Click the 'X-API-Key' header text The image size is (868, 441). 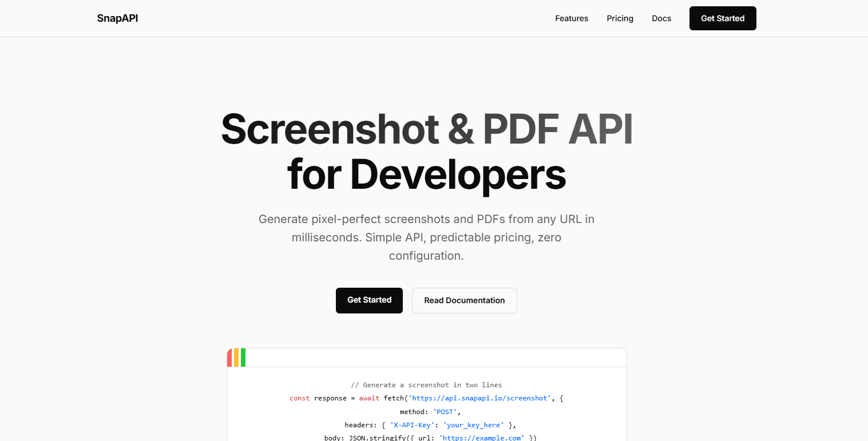412,424
